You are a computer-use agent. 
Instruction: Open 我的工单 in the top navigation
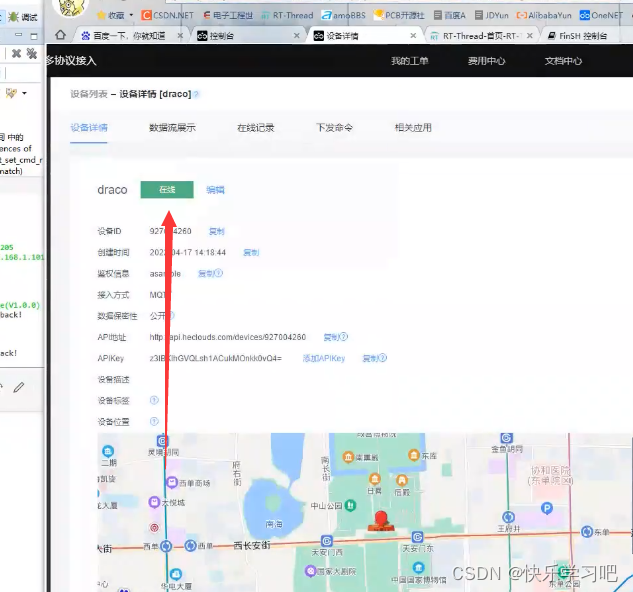409,61
